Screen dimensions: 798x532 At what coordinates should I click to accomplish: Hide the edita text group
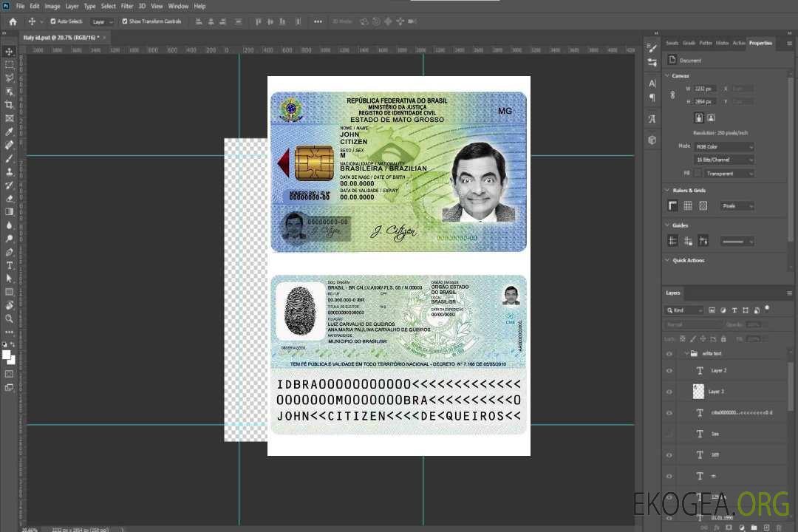point(669,353)
